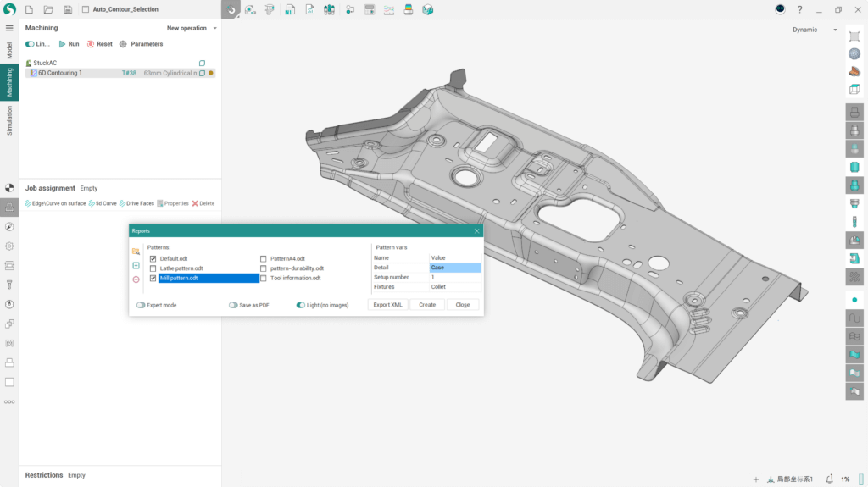The width and height of the screenshot is (868, 487).
Task: Select the Detail value field 'Case'
Action: click(455, 268)
